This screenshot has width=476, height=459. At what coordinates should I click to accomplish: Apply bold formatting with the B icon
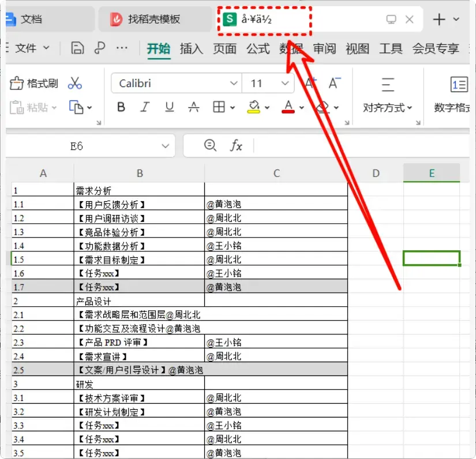[x=121, y=107]
